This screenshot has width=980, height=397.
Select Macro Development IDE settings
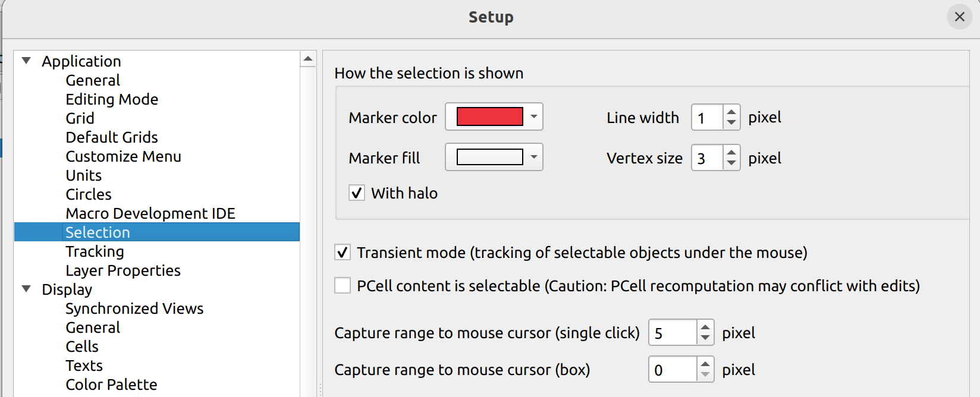point(150,213)
